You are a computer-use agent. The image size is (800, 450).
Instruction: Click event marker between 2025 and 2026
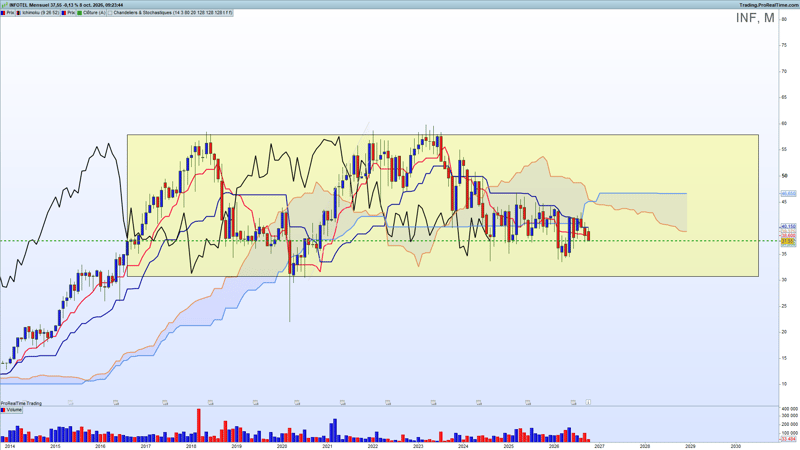click(528, 403)
